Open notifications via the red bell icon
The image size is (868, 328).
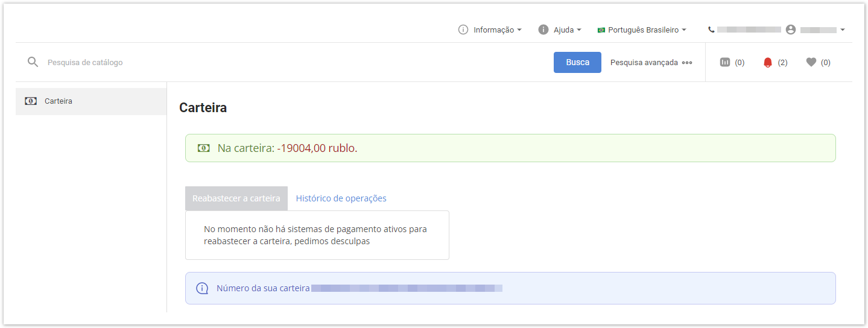tap(767, 62)
